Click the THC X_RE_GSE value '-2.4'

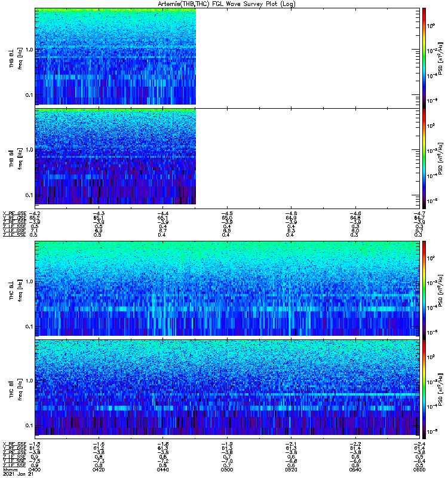[x=420, y=444]
